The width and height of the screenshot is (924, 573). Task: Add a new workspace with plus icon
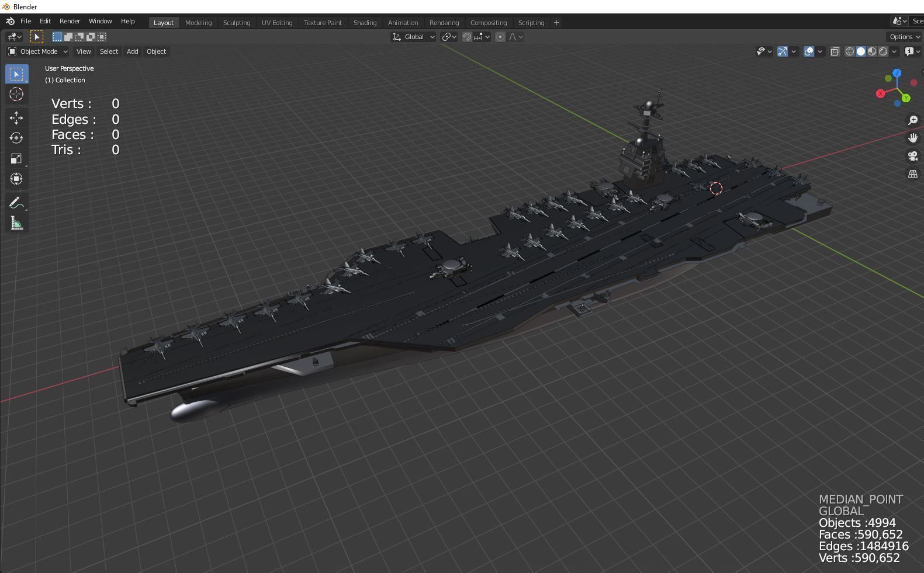(556, 23)
